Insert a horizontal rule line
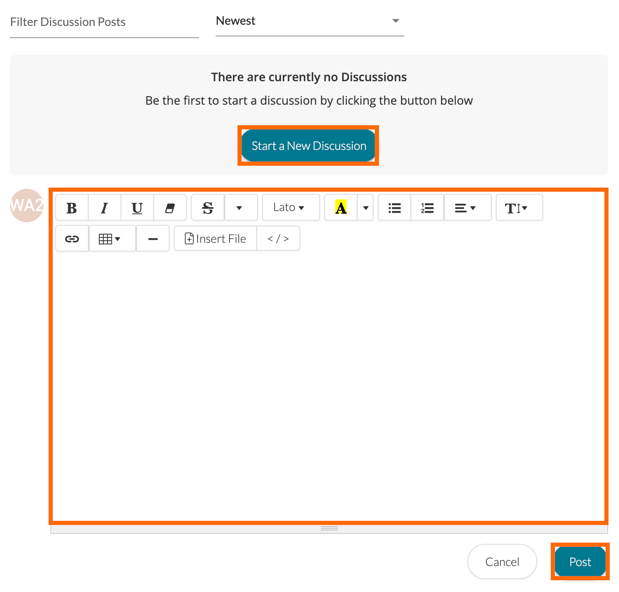This screenshot has height=592, width=619. 153,239
